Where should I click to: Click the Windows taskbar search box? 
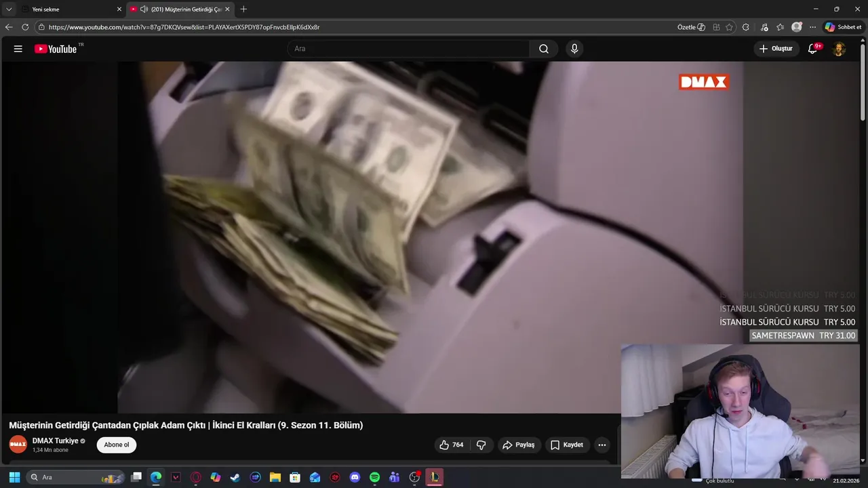[75, 477]
